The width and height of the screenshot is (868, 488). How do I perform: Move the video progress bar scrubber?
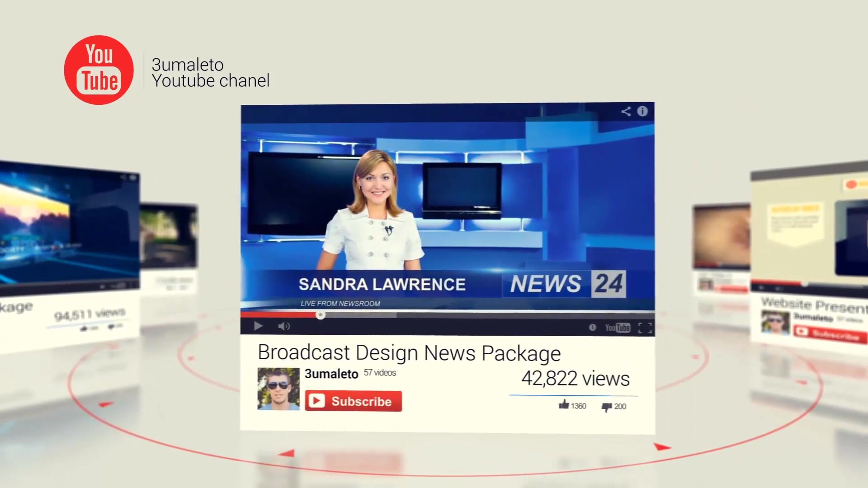coord(320,315)
